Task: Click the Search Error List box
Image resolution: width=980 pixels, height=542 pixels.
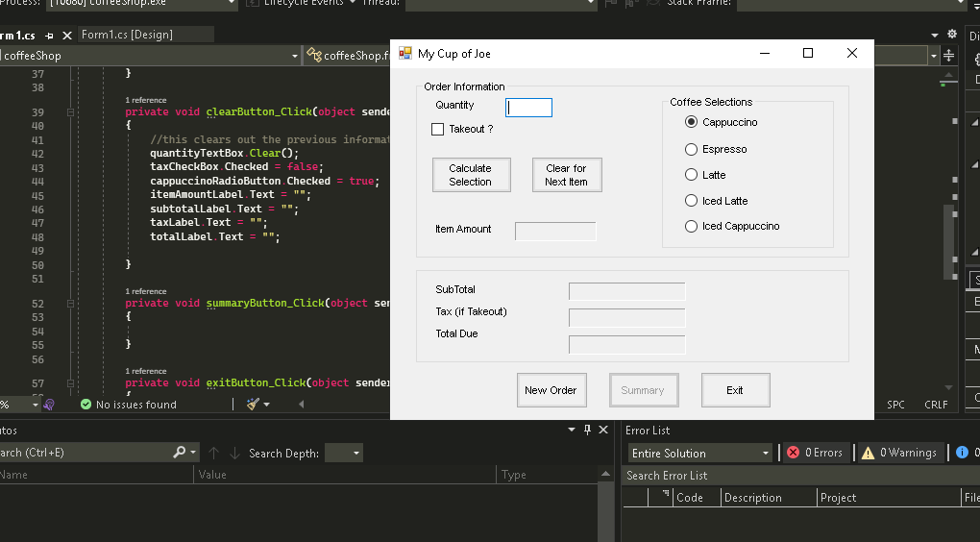Action: 800,476
